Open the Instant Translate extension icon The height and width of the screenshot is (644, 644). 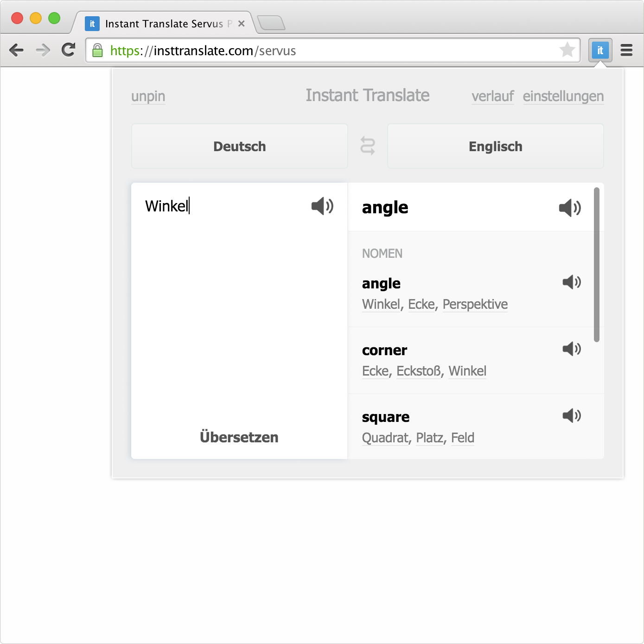(x=600, y=50)
